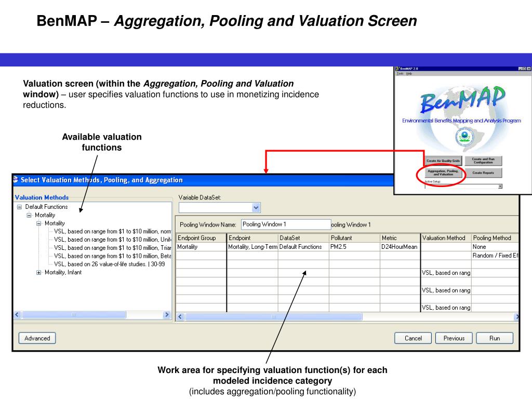Select VSL function ending in 'Unif'
Image resolution: width=532 pixels, height=399 pixels.
[112, 240]
